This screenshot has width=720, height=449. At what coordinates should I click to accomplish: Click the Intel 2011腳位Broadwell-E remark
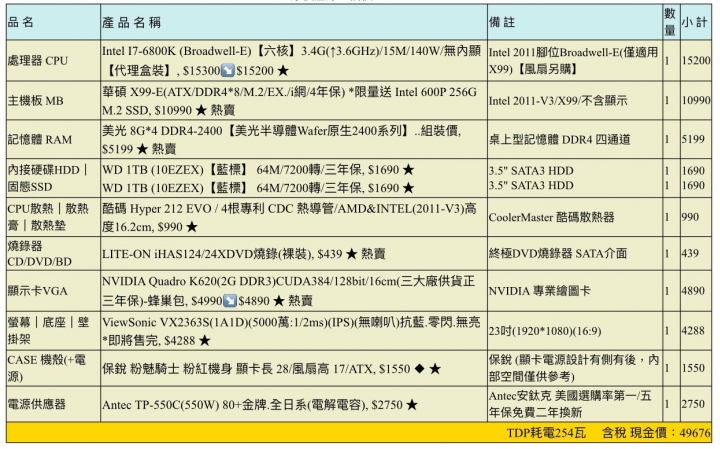574,61
